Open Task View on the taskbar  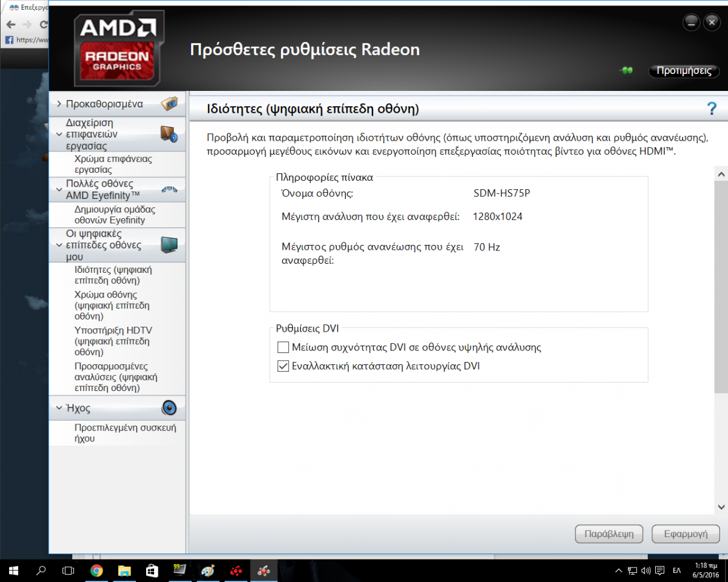pyautogui.click(x=69, y=570)
